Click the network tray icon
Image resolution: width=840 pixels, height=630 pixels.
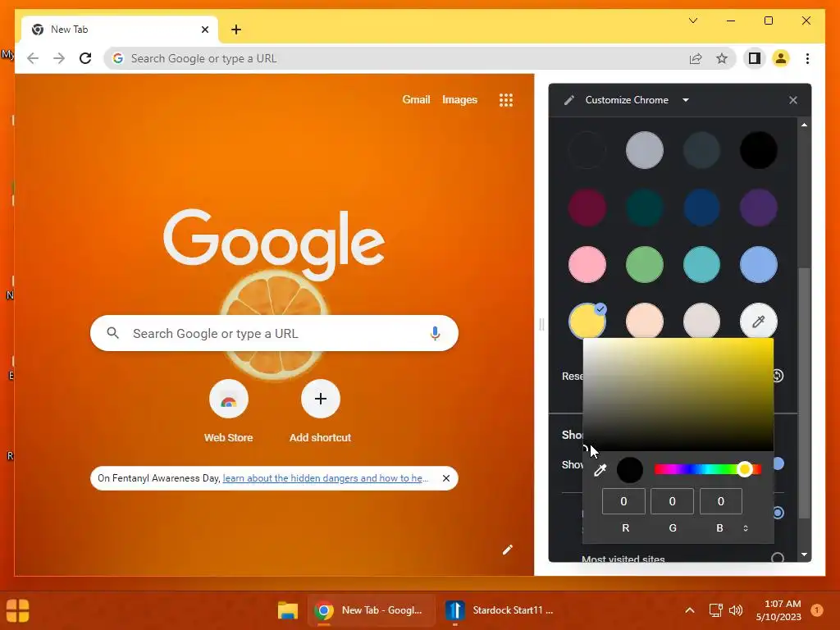pyautogui.click(x=715, y=610)
